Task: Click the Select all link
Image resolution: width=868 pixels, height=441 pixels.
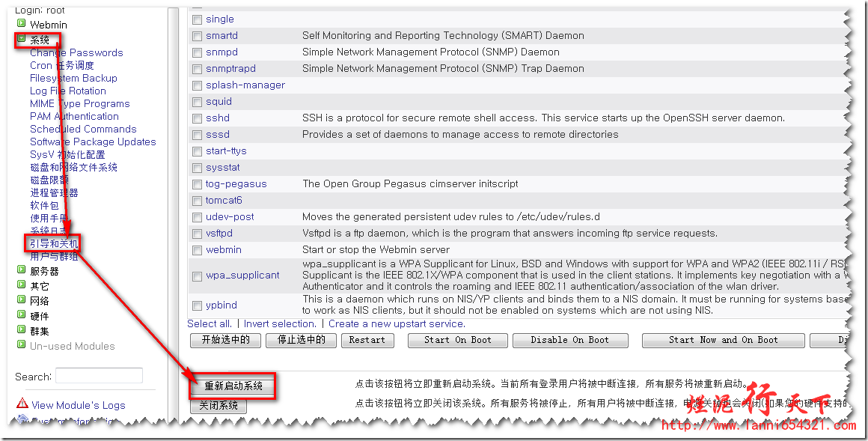Action: click(209, 323)
